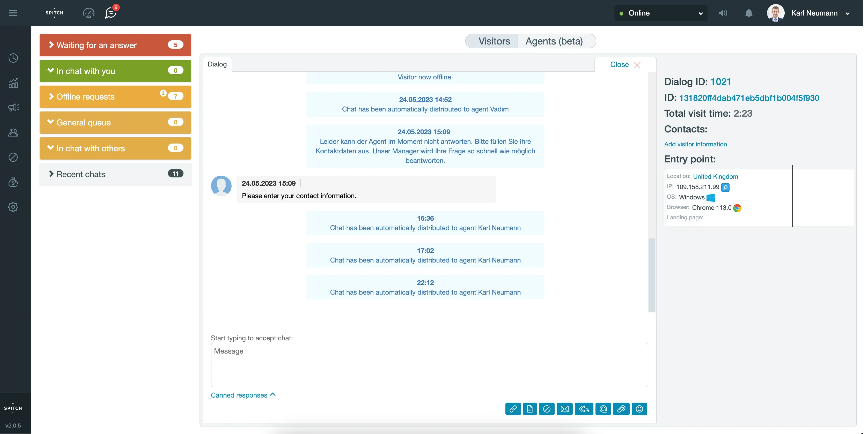Collapse the In chat with you section
Screen dimensions: 868x434
click(x=115, y=71)
